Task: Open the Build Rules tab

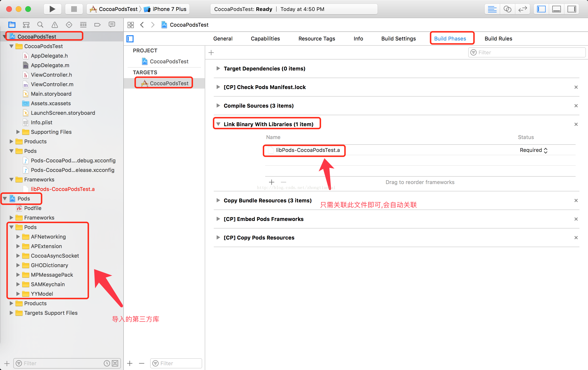Action: [x=498, y=39]
